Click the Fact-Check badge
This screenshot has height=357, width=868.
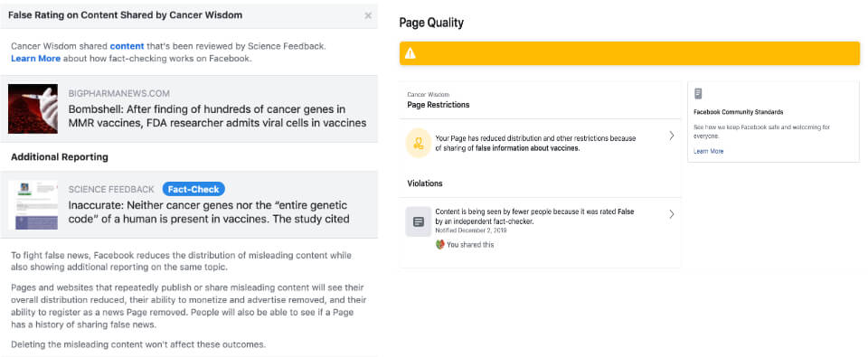pos(193,189)
